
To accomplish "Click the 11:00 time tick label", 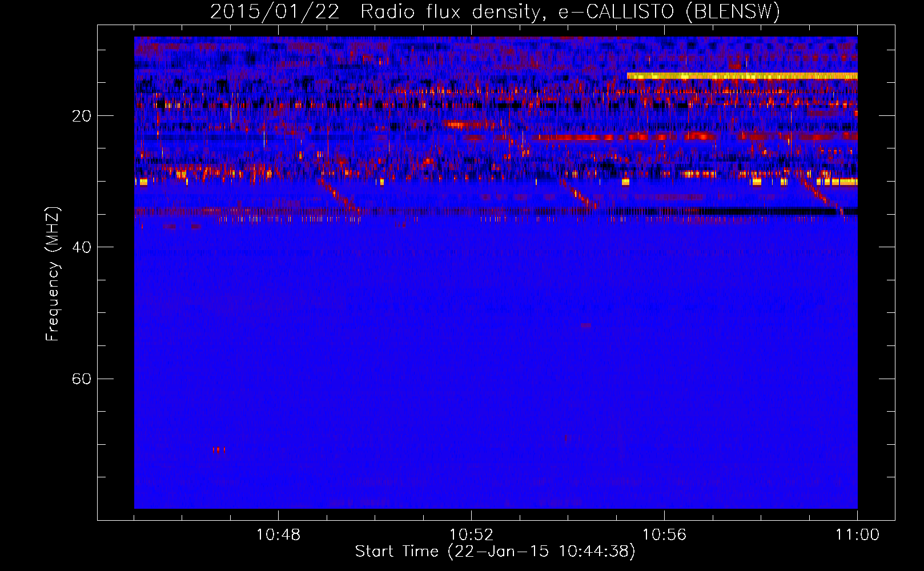I will pyautogui.click(x=857, y=535).
